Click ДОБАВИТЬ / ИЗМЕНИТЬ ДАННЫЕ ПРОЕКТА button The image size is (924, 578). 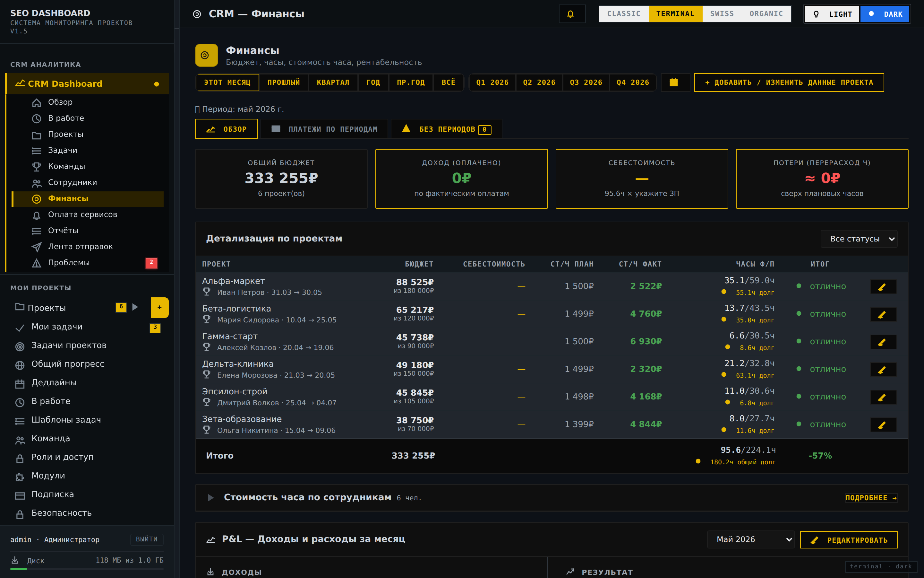click(x=789, y=82)
